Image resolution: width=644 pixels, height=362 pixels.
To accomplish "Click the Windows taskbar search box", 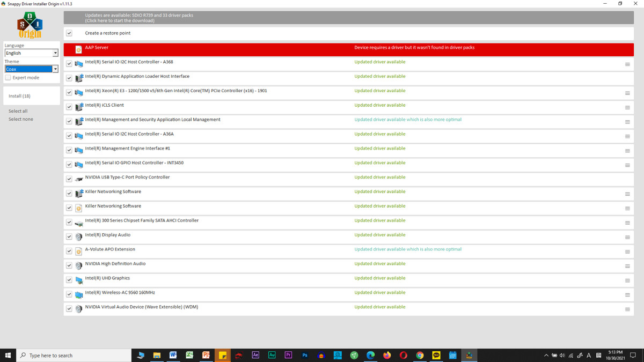I will [x=74, y=355].
